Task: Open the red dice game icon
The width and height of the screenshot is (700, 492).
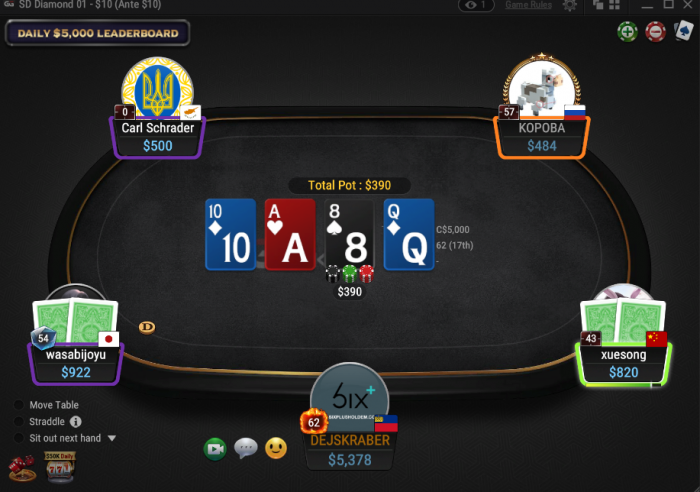Action: (22, 468)
